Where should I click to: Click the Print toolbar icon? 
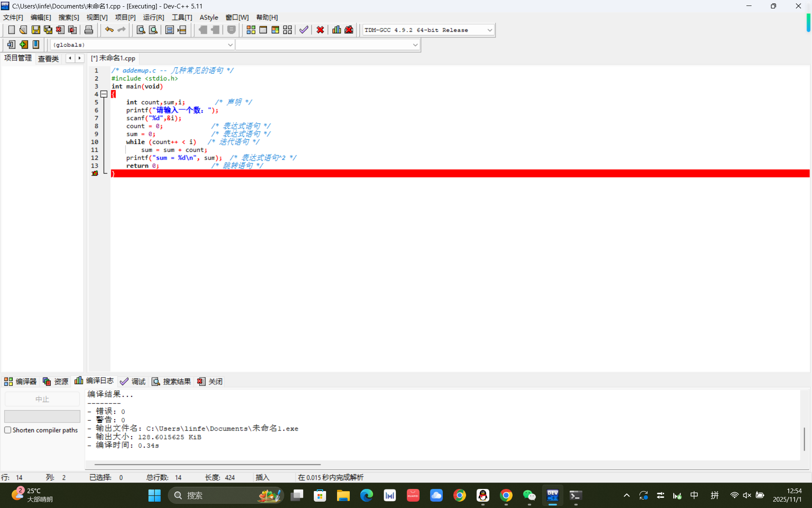pos(89,30)
